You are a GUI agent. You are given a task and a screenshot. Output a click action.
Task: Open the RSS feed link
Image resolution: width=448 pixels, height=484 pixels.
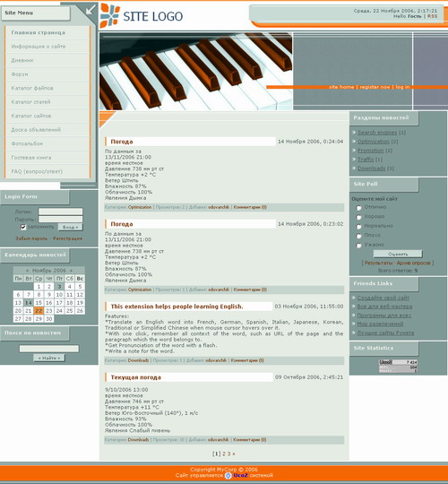point(432,16)
